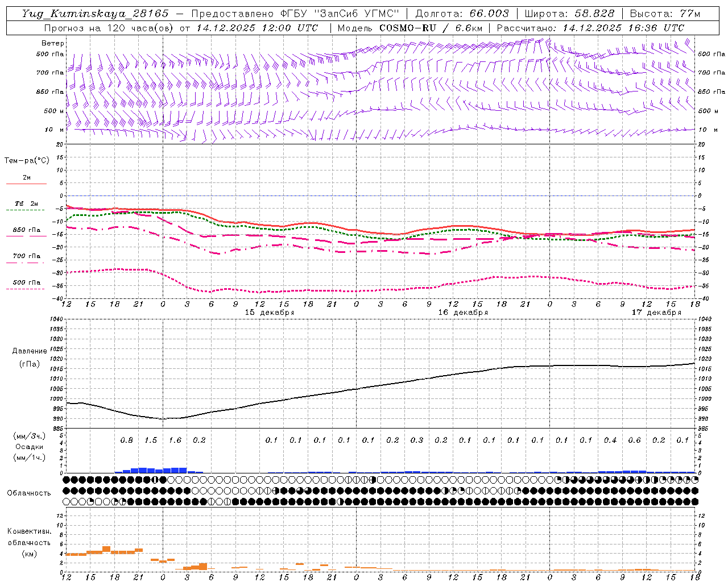Click the model name COSMO-RU / 6.6км
The height and width of the screenshot is (582, 728).
pyautogui.click(x=431, y=28)
